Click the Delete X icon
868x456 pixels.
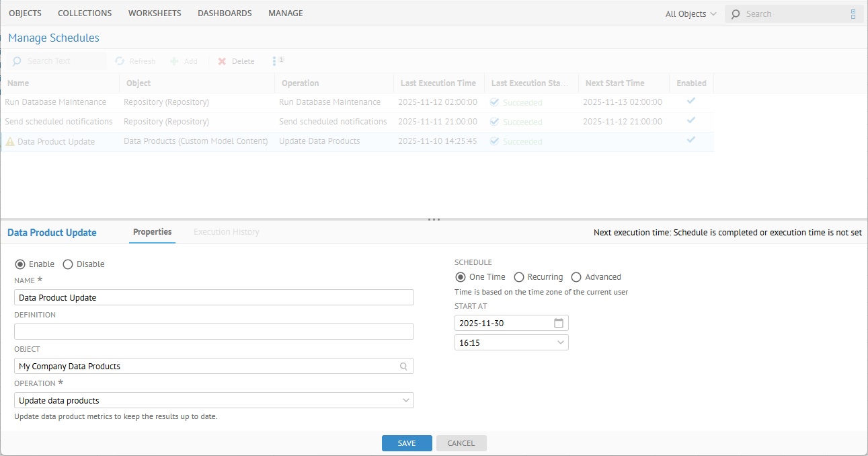222,61
